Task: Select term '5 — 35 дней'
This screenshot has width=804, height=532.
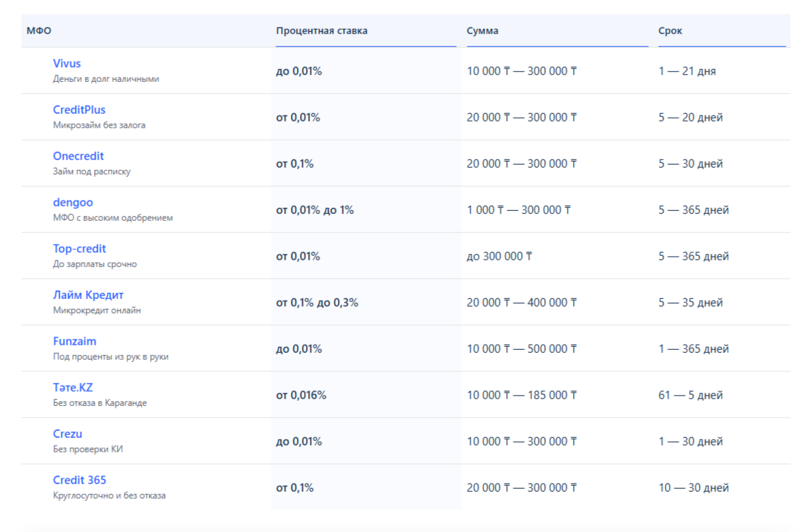Action: (x=691, y=303)
